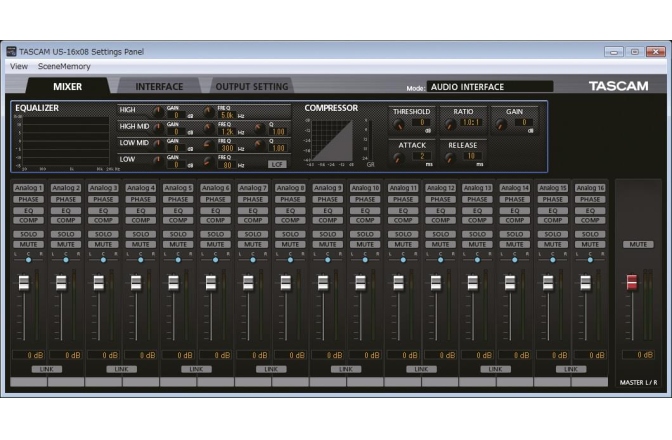The width and height of the screenshot is (672, 440).
Task: Click the compressor RELEASE knob
Action: [x=450, y=159]
